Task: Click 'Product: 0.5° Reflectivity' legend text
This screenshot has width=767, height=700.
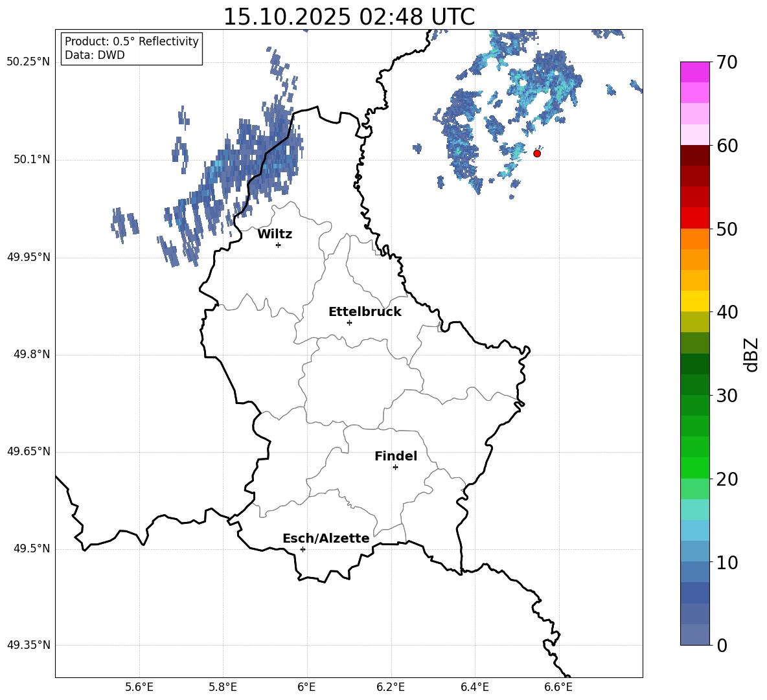Action: pyautogui.click(x=132, y=41)
